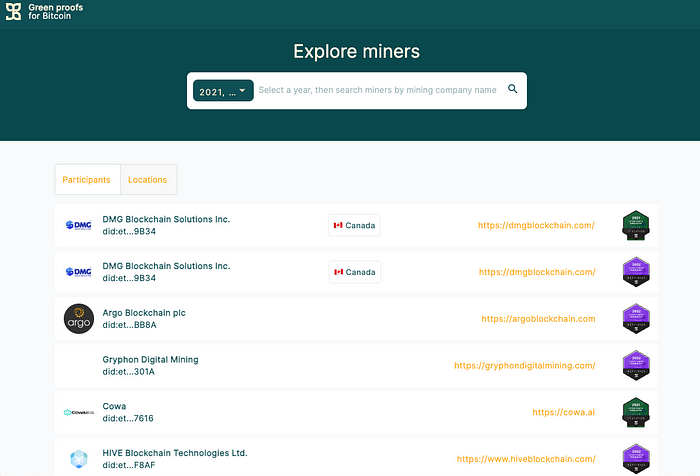
Task: Open dmgblockchain.com link in the purple-badge row
Action: [537, 272]
